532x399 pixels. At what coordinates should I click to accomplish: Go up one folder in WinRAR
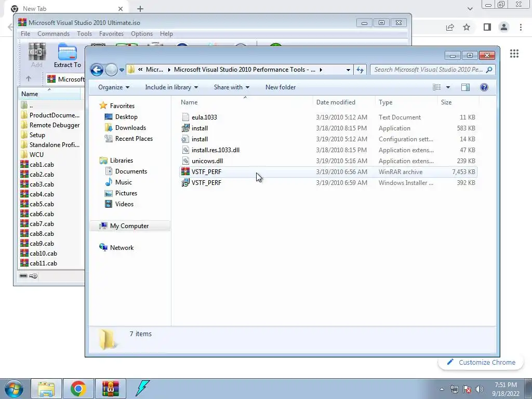pyautogui.click(x=29, y=79)
